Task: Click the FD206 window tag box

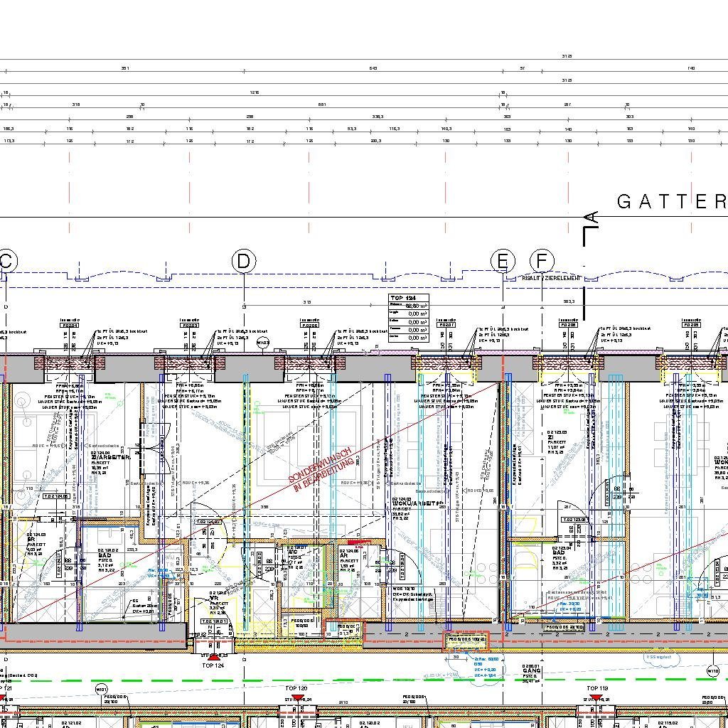Action: click(310, 326)
